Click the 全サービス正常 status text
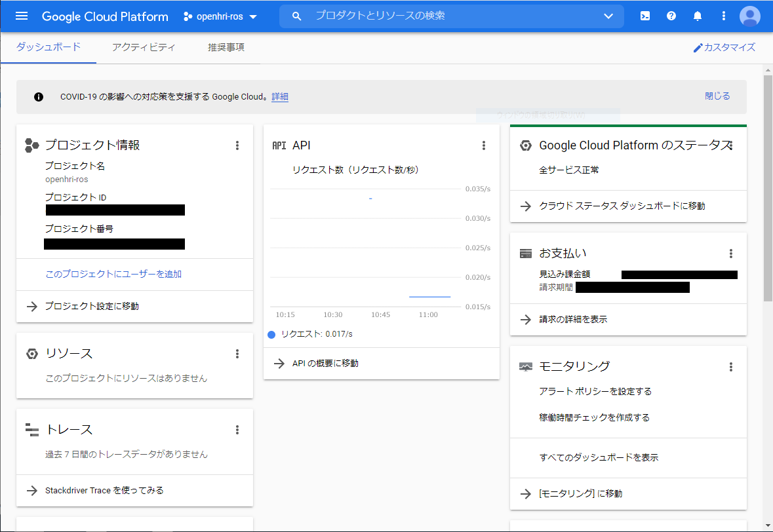The image size is (773, 532). coord(569,170)
